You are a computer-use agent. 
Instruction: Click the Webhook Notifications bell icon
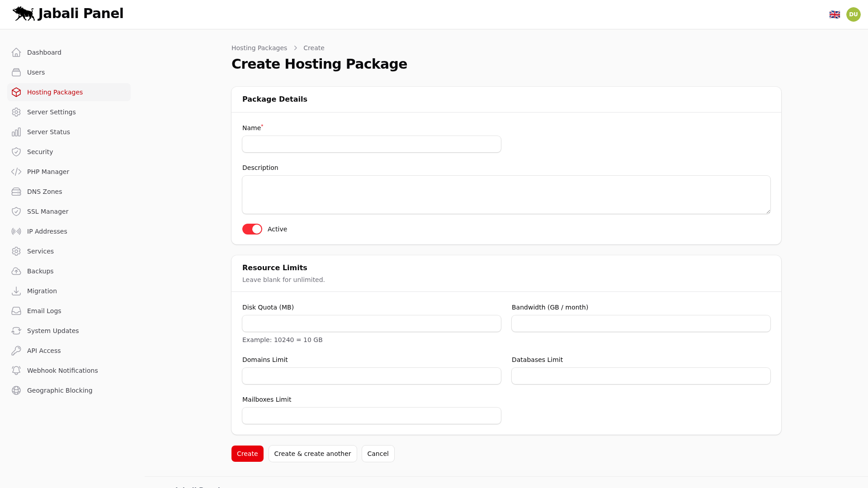(x=16, y=370)
